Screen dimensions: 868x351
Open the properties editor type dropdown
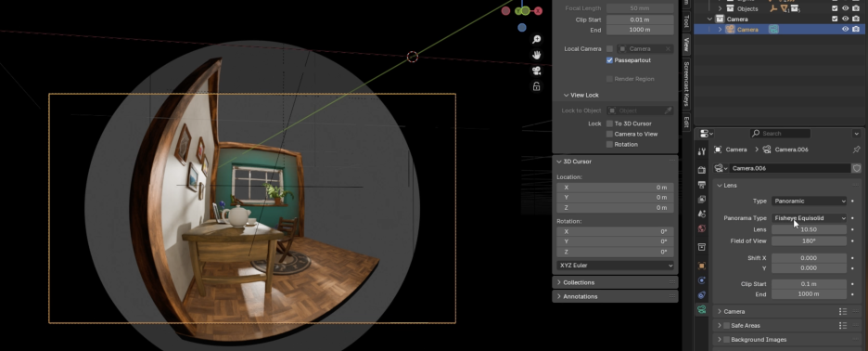coord(707,134)
